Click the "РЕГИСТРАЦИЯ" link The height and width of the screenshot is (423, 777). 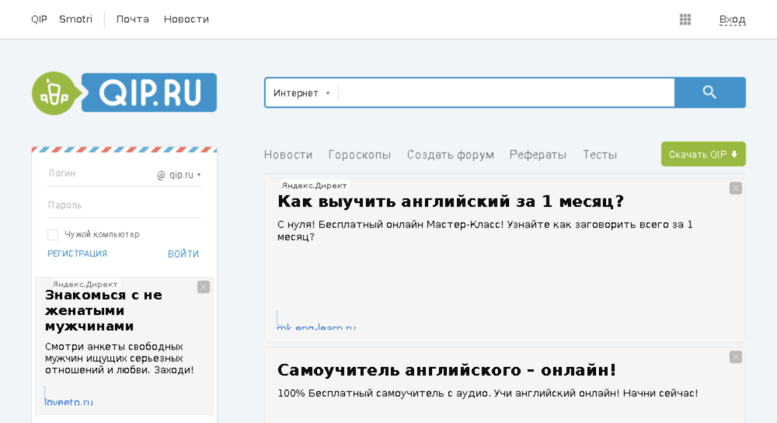77,254
